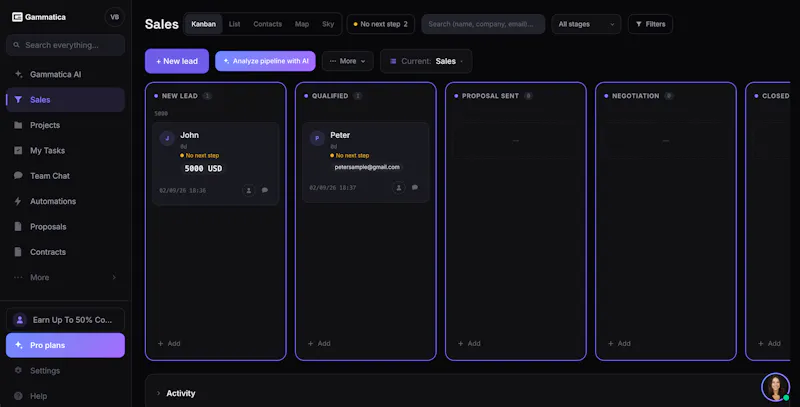
Task: Click John's No next step label
Action: click(199, 156)
